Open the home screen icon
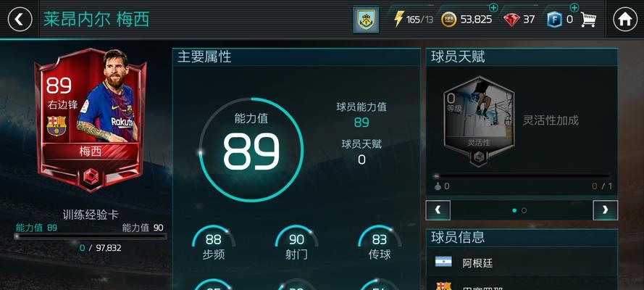This screenshot has height=290, width=644. point(625,20)
